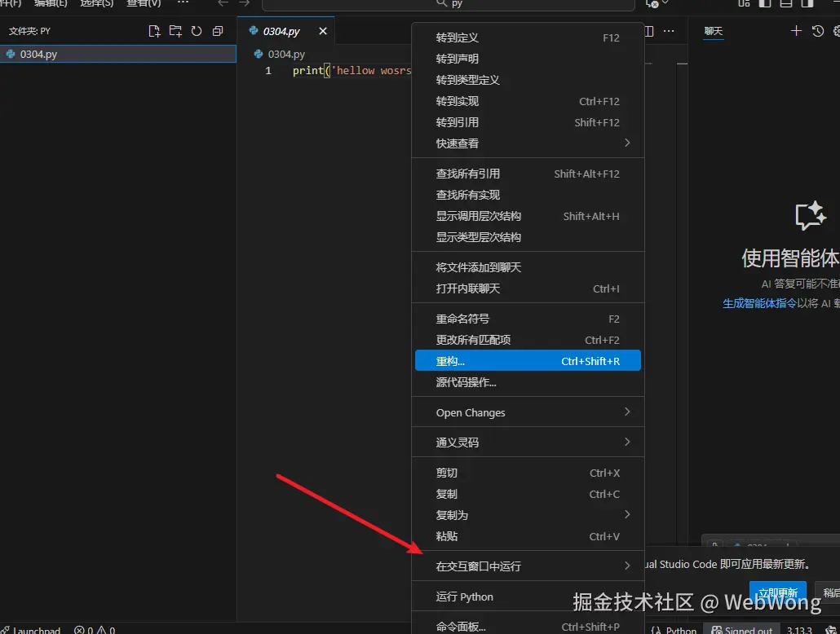Switch to the 聊天 panel tab

click(713, 31)
